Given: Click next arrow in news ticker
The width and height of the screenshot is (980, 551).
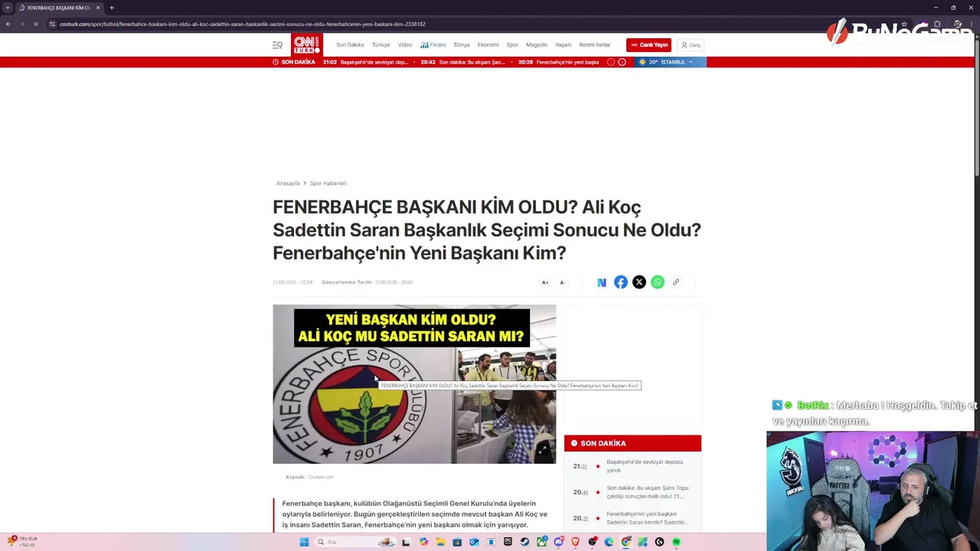Looking at the screenshot, I should point(622,62).
